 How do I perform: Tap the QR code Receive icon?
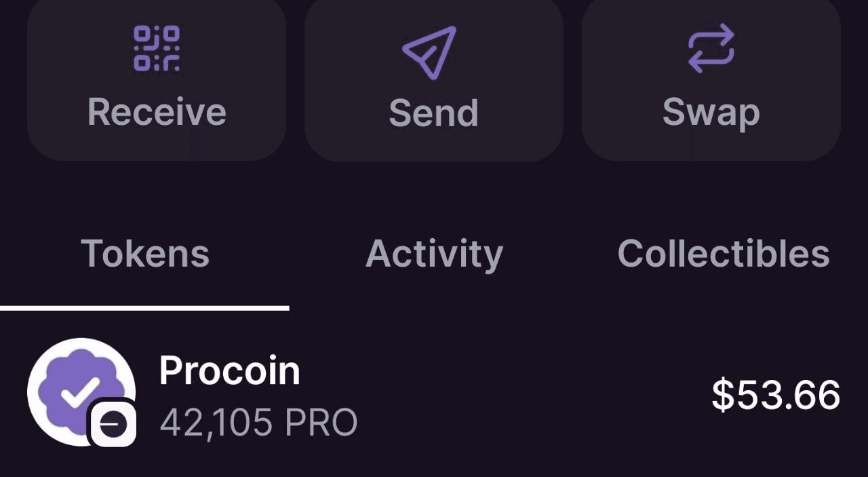pos(157,48)
